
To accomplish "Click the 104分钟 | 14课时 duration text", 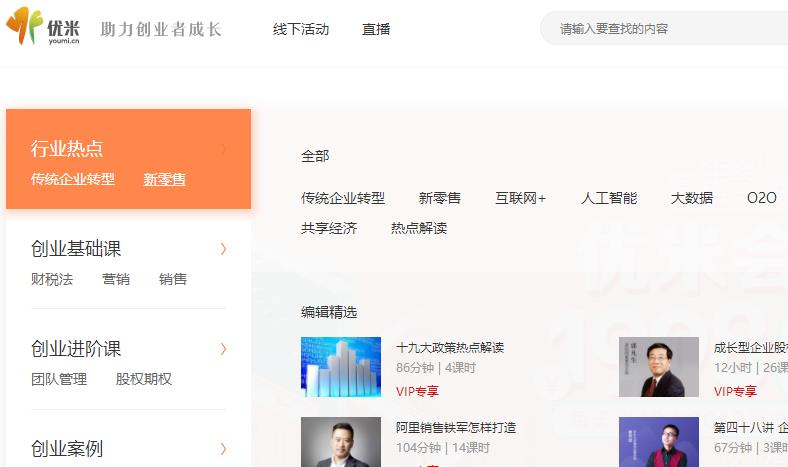I will click(442, 447).
